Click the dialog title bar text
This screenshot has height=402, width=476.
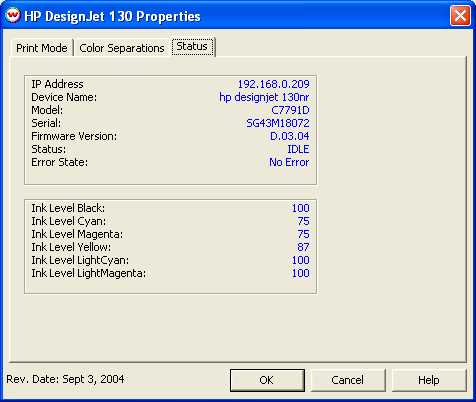112,16
